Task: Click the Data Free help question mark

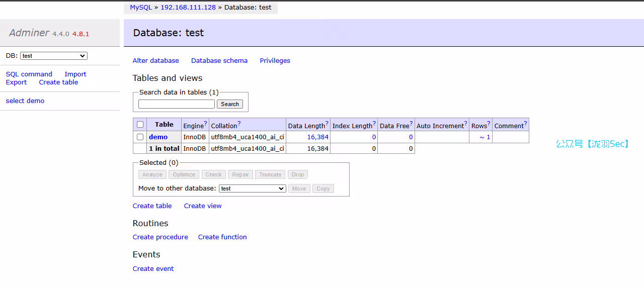Action: (411, 124)
